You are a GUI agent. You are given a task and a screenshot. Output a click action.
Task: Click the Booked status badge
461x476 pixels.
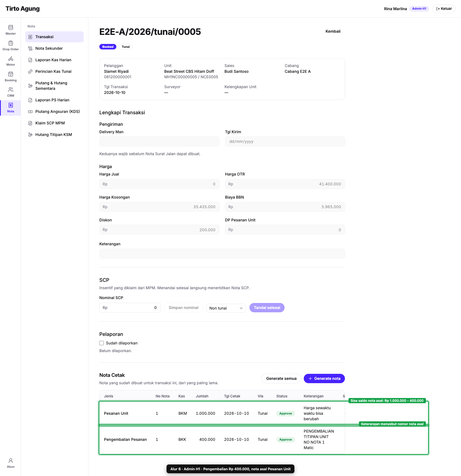click(108, 47)
